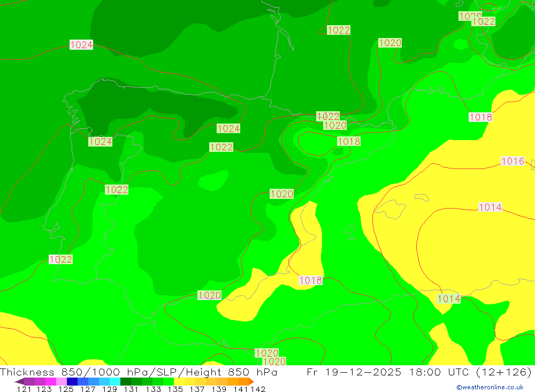Pick the light pink legend swatch

(62, 381)
